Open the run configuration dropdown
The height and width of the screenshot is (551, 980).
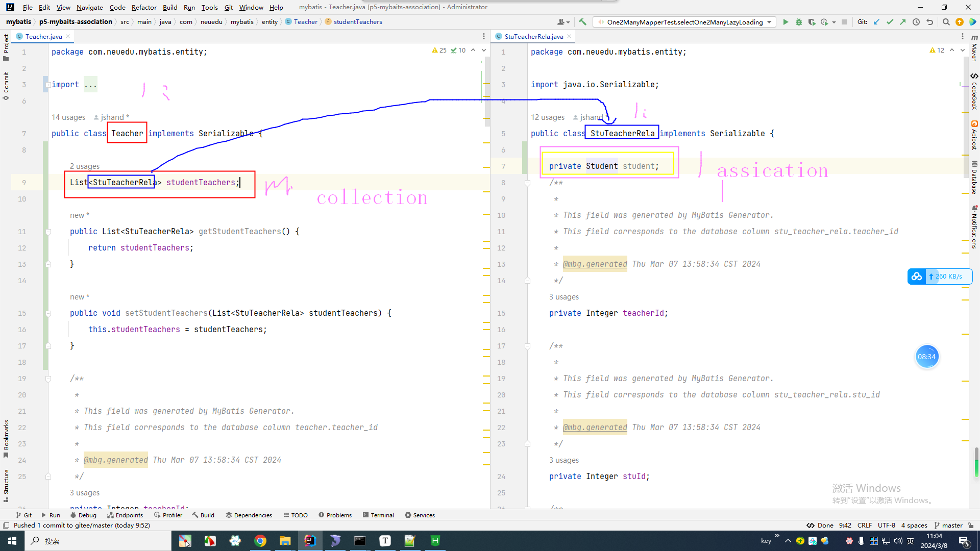684,22
